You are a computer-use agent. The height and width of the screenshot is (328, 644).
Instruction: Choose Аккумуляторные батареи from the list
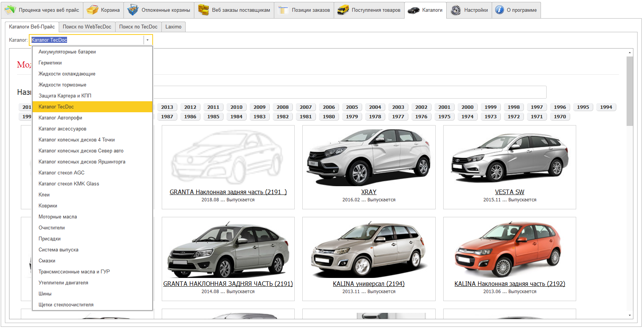(92, 52)
